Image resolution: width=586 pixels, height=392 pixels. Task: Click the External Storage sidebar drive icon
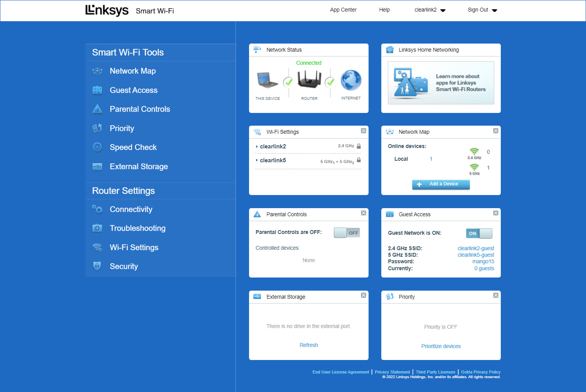click(98, 167)
